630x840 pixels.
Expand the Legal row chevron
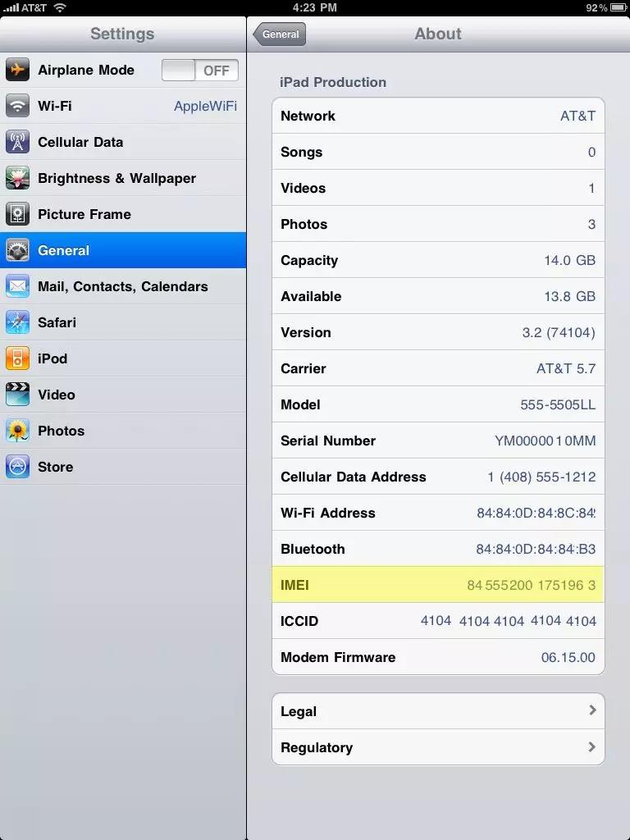(592, 710)
